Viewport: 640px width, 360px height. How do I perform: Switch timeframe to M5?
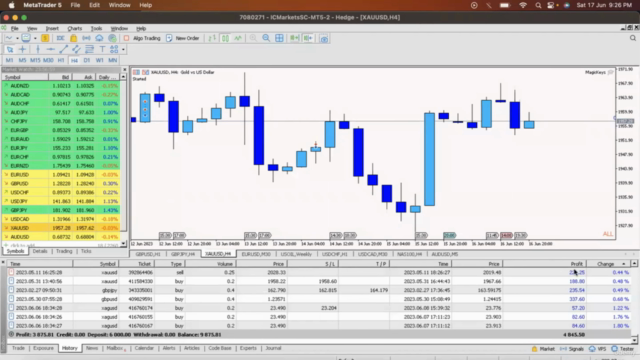click(22, 60)
